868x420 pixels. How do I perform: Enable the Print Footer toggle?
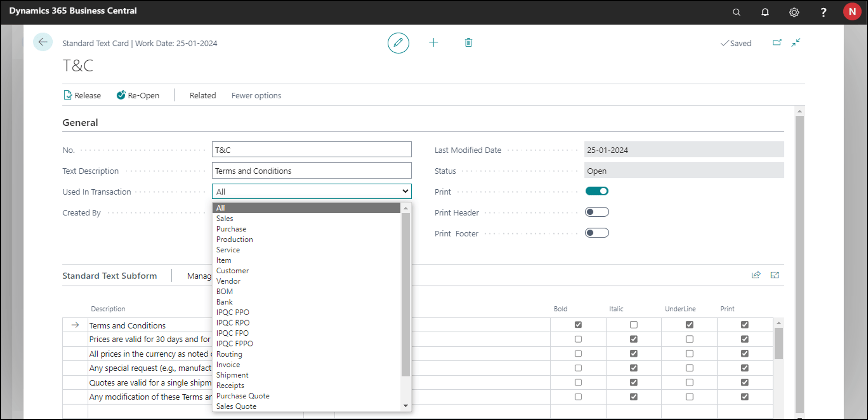click(x=597, y=233)
